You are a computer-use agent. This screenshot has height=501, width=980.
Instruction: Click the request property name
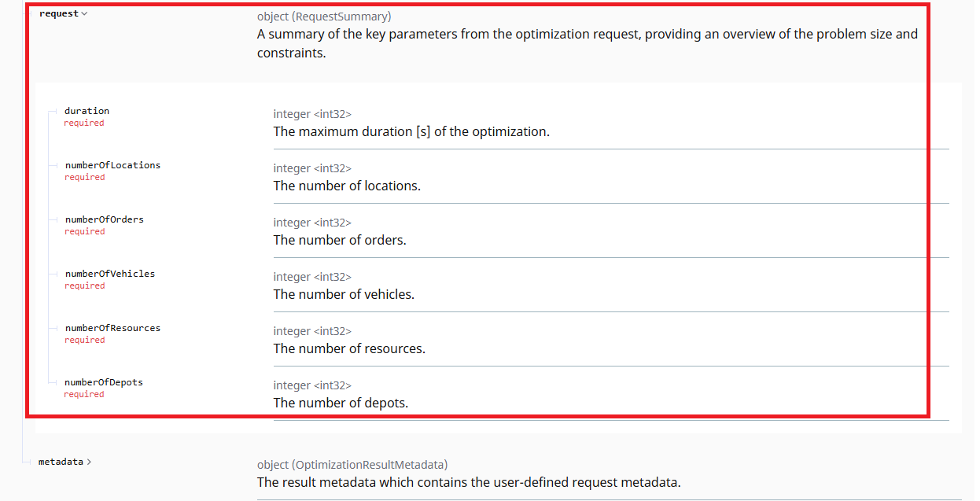tap(59, 13)
